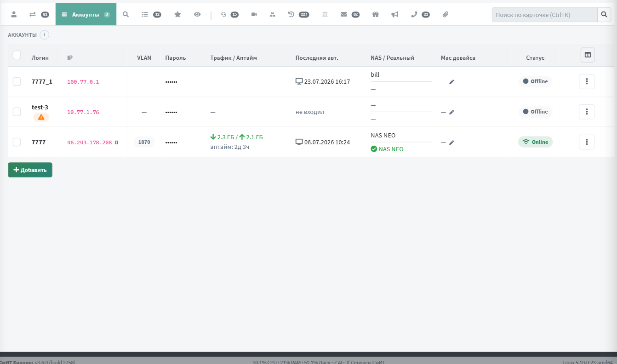This screenshot has width=617, height=364.
Task: Click the Логин column header
Action: (40, 58)
